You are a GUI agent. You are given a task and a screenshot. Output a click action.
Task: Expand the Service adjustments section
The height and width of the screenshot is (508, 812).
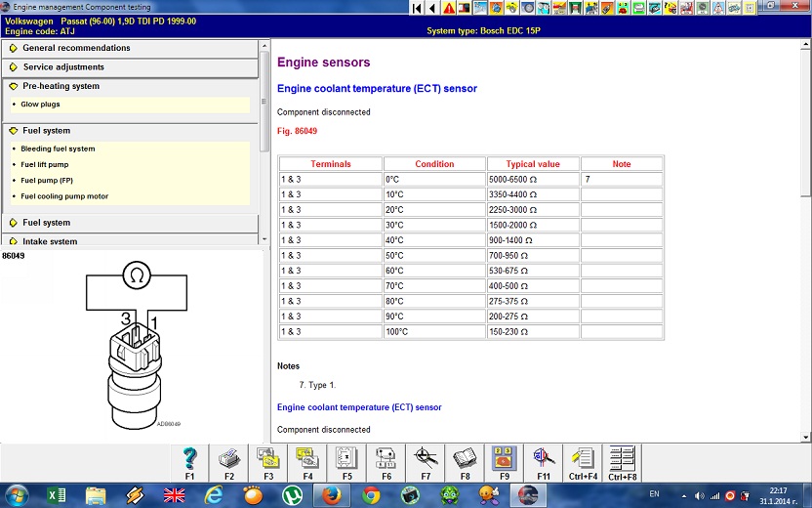[63, 67]
